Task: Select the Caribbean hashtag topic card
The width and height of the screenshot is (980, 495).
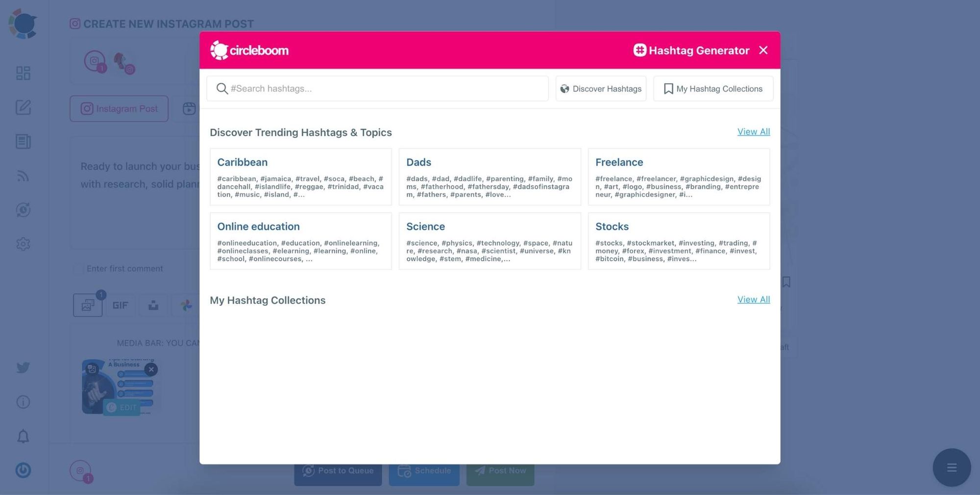Action: (301, 177)
